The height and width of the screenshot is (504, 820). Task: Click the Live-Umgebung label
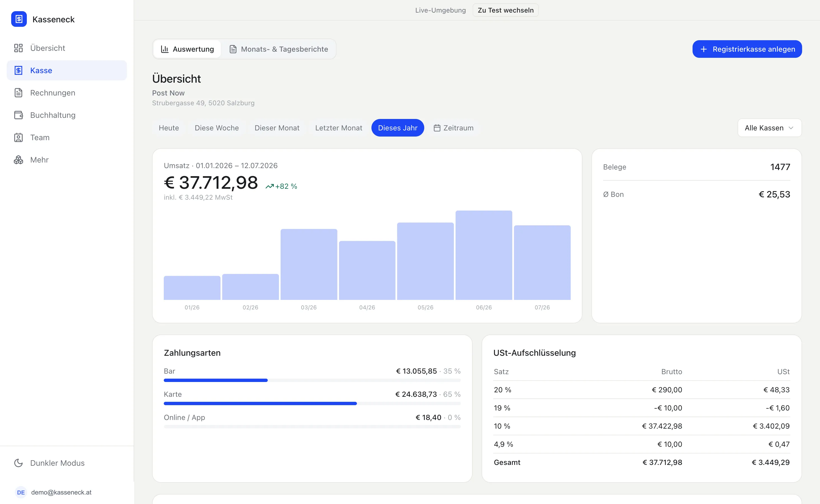point(440,10)
